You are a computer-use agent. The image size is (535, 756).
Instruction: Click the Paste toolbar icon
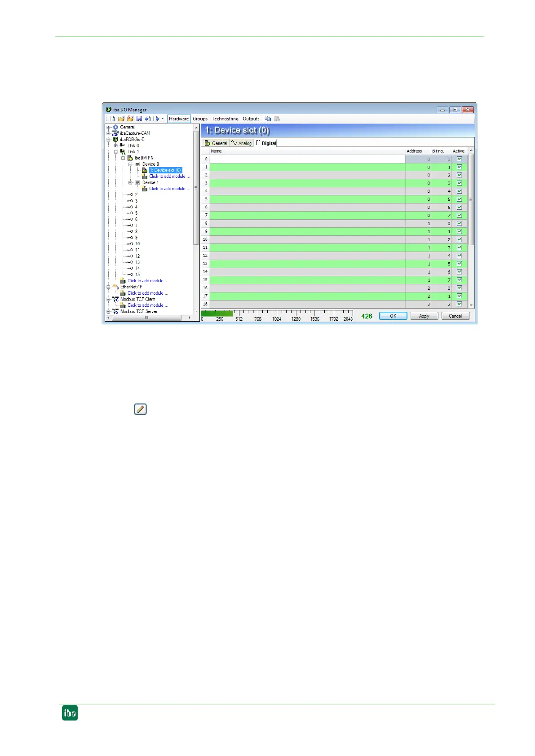[x=277, y=119]
